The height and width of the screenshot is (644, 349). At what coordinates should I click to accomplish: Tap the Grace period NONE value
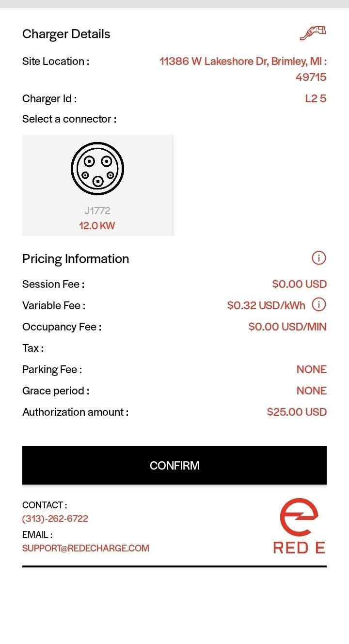click(x=312, y=391)
